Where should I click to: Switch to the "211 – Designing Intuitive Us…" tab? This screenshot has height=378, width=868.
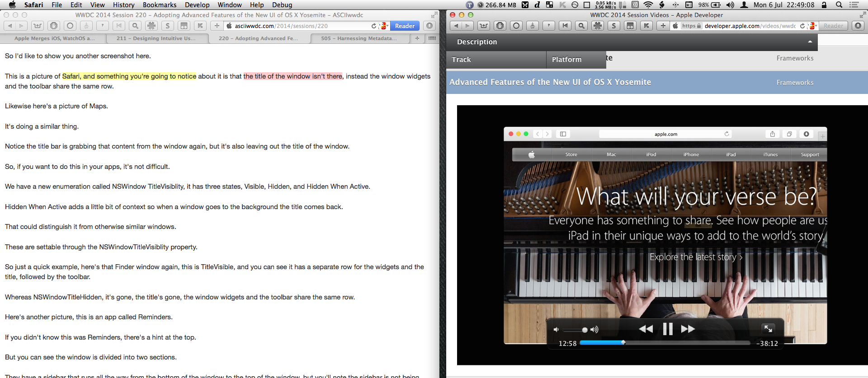click(157, 38)
